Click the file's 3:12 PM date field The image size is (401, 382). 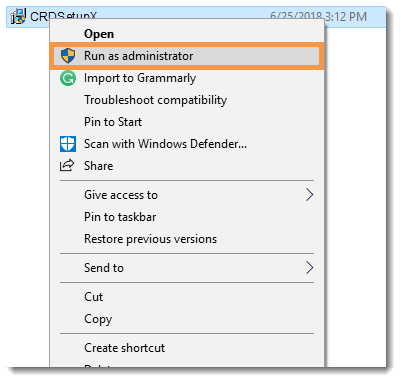(318, 16)
